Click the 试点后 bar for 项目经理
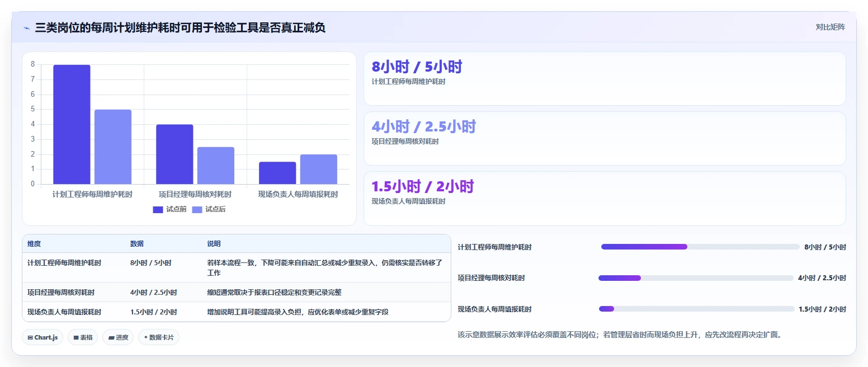 click(216, 166)
